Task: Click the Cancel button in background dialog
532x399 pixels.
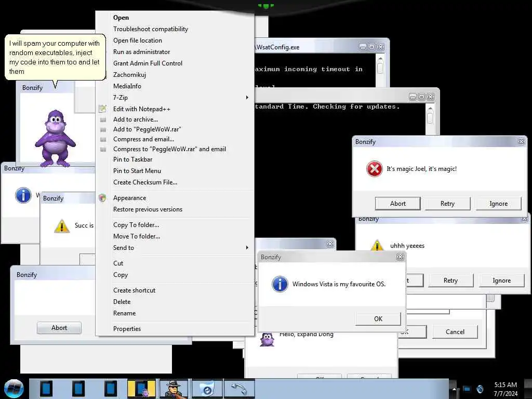Action: (x=455, y=332)
